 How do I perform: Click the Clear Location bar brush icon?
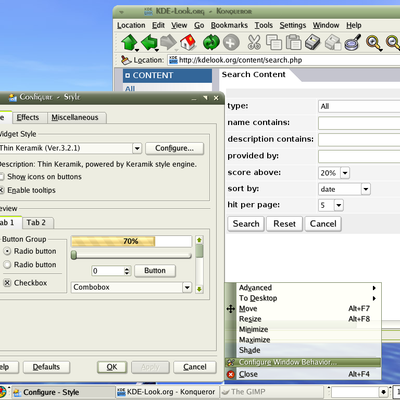click(x=126, y=60)
